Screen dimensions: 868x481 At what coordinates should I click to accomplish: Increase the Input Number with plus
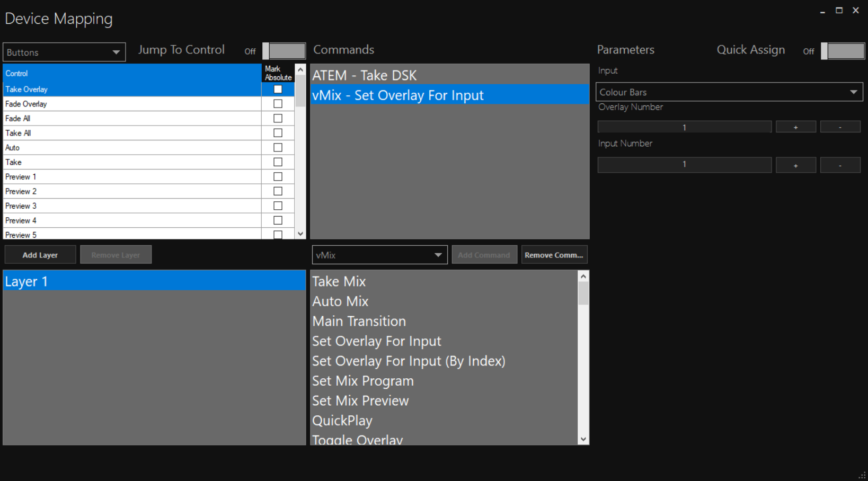tap(796, 165)
